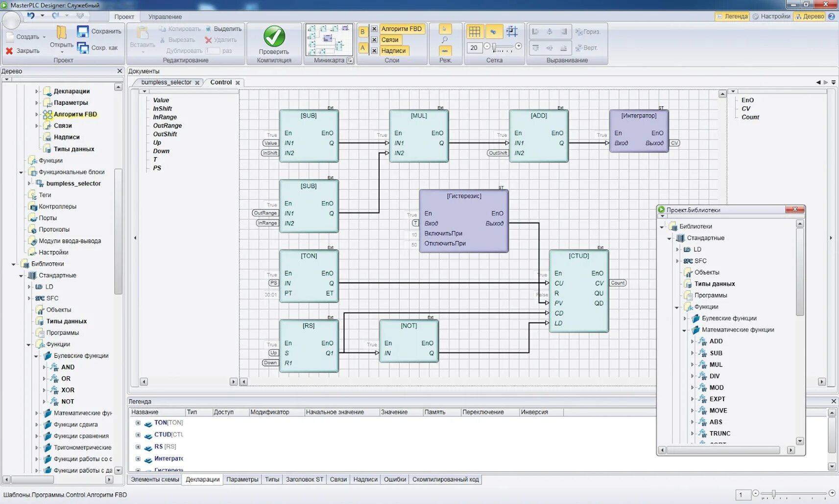Screen dimensions: 839x504
Task: Select the pointer mode icon in Реж. group
Action: coord(445,29)
